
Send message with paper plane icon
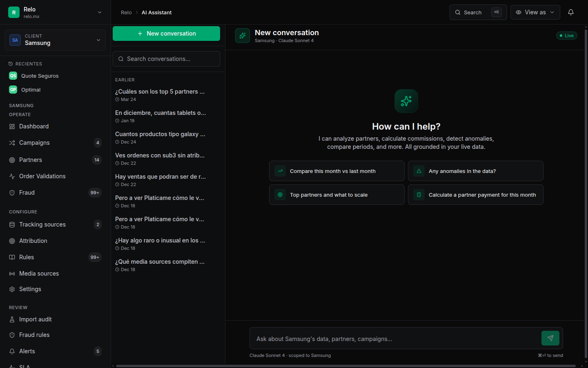tap(550, 338)
